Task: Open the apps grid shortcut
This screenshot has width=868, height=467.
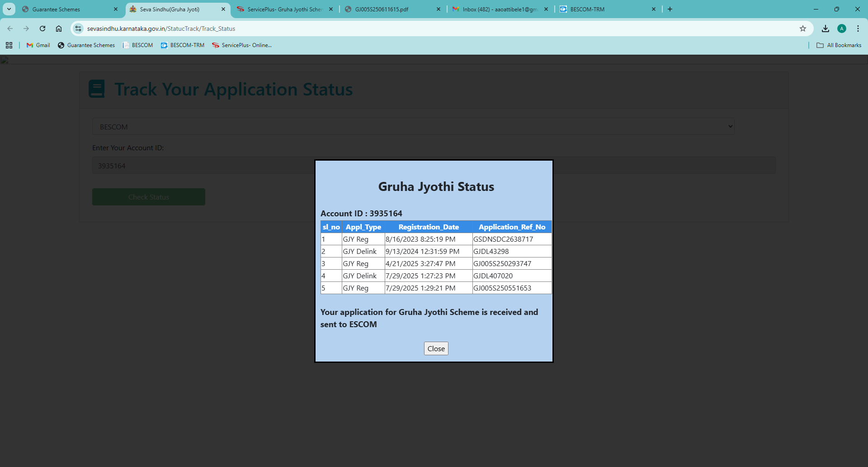Action: pos(9,45)
